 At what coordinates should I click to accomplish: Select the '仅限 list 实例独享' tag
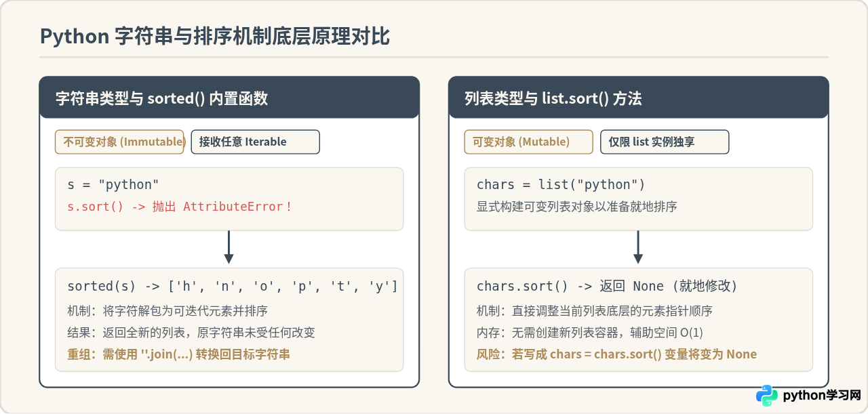coord(665,142)
